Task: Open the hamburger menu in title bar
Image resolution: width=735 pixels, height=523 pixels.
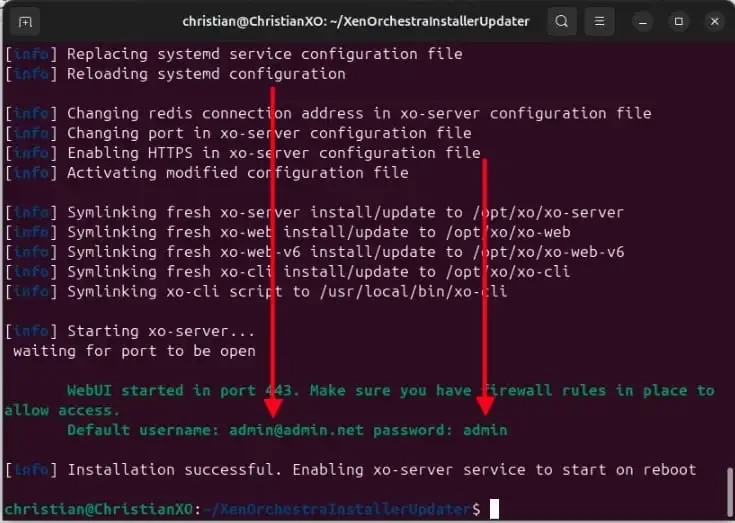Action: [x=599, y=22]
